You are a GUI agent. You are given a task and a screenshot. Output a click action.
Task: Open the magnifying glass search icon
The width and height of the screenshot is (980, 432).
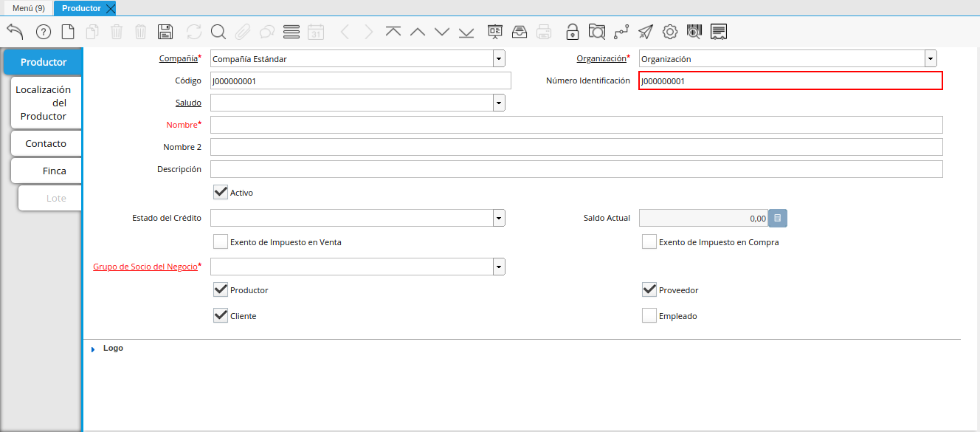click(218, 32)
